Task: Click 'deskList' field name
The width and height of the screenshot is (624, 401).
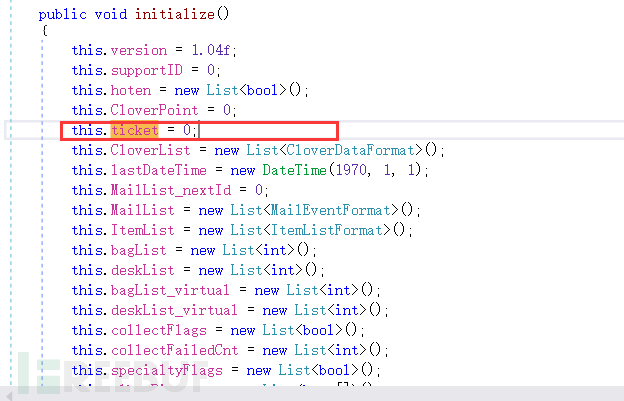Action: tap(142, 270)
